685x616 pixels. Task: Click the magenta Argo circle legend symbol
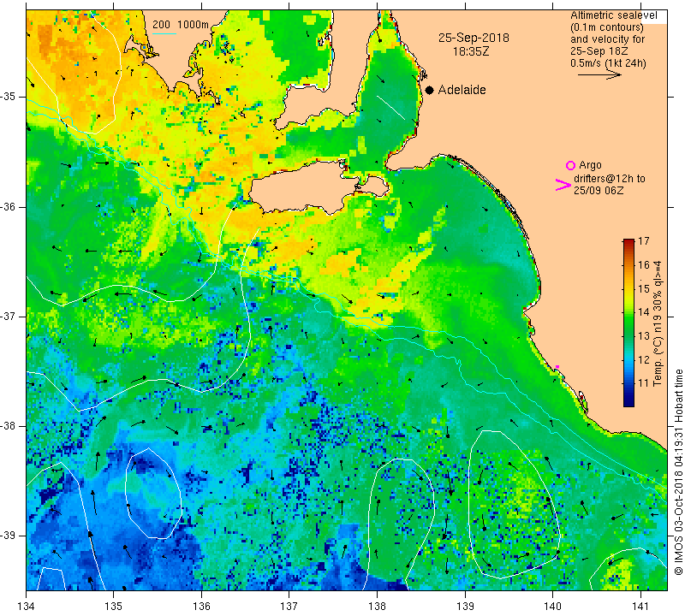click(570, 165)
